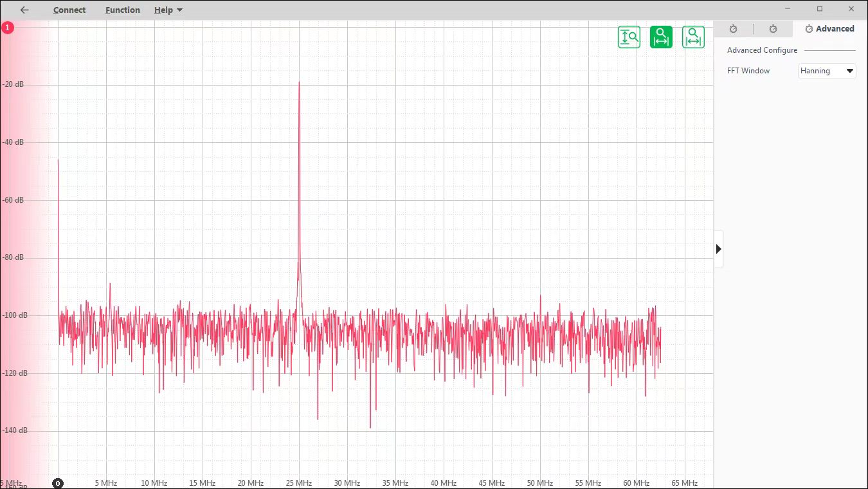Click the black 0 marker on frequency axis
This screenshot has width=868, height=489.
coord(58,483)
